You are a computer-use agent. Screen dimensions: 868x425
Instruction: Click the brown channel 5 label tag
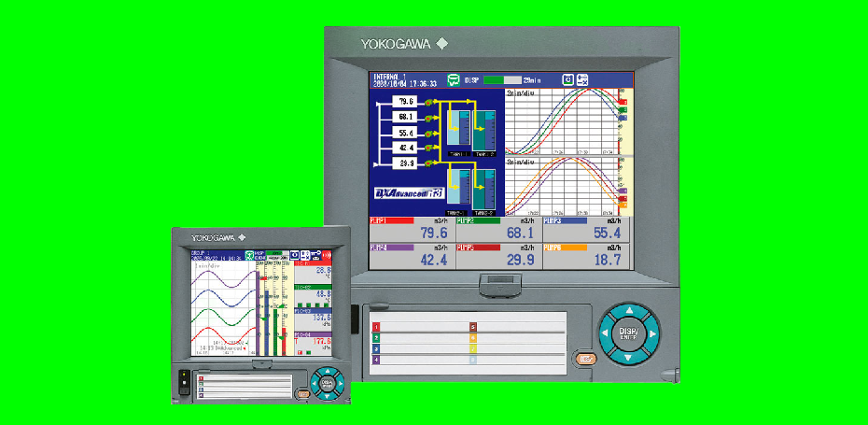point(473,327)
